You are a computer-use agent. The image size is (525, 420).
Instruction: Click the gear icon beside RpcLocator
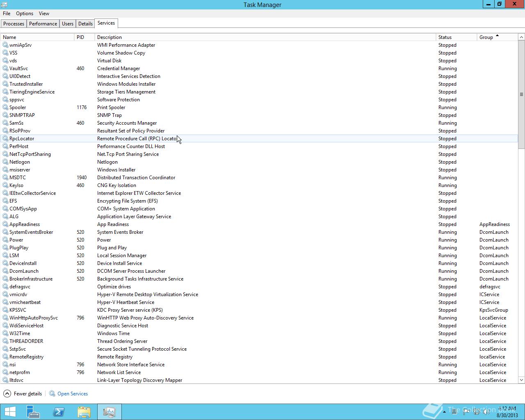click(x=5, y=139)
